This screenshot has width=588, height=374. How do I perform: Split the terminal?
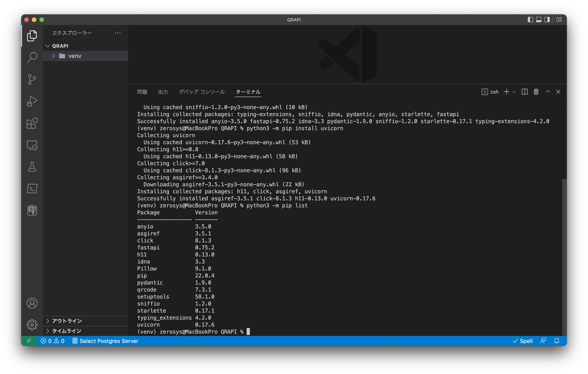click(x=525, y=92)
